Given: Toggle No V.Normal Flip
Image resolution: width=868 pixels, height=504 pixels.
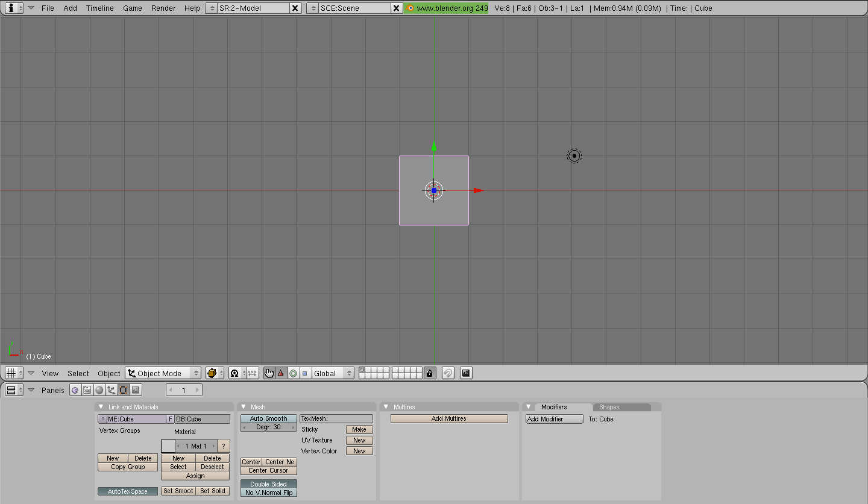Looking at the screenshot, I should point(269,493).
